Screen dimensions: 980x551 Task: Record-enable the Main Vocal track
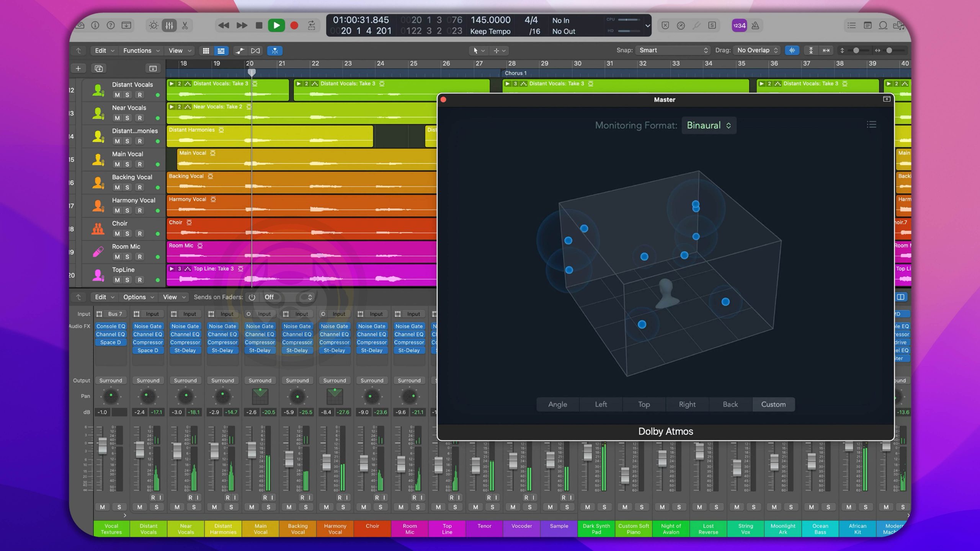pyautogui.click(x=140, y=164)
